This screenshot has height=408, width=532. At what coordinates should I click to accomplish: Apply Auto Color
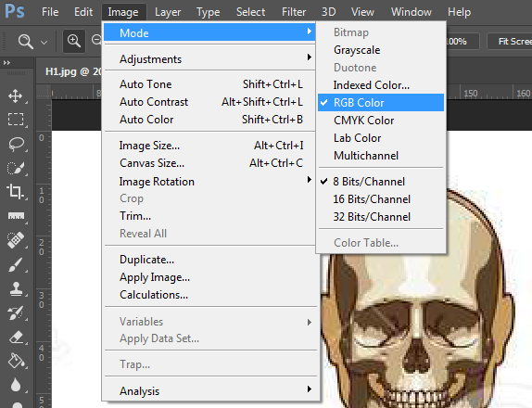coord(209,119)
